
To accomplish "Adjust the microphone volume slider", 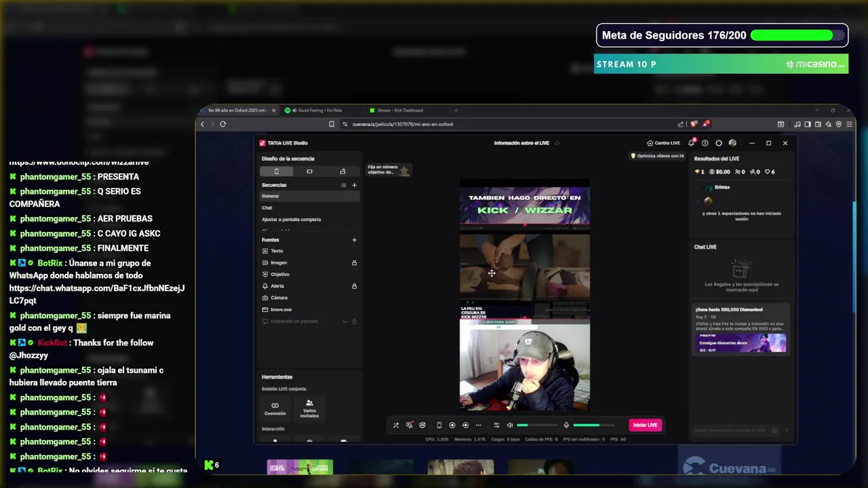I will pos(593,425).
